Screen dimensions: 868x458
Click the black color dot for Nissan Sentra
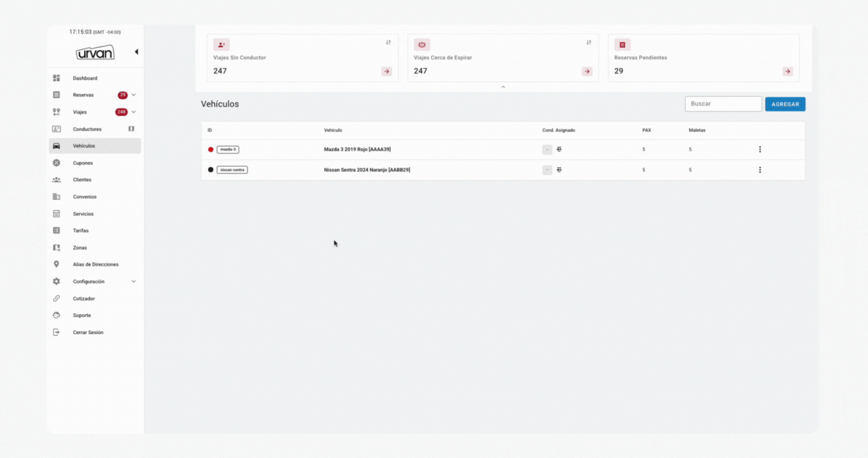coord(211,170)
